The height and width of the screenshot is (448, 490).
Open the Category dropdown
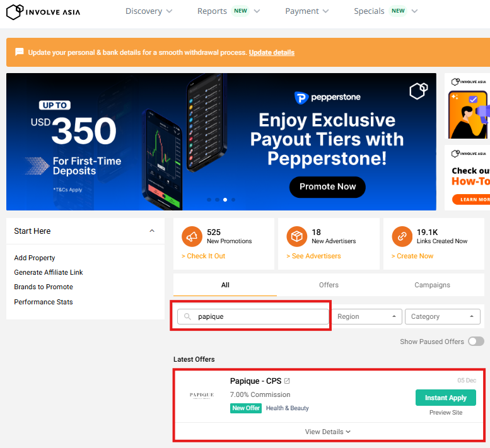click(442, 316)
